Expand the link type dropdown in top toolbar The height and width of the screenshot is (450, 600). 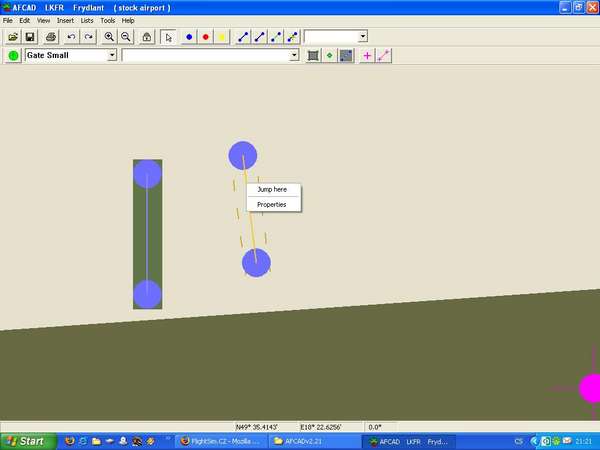coord(362,37)
